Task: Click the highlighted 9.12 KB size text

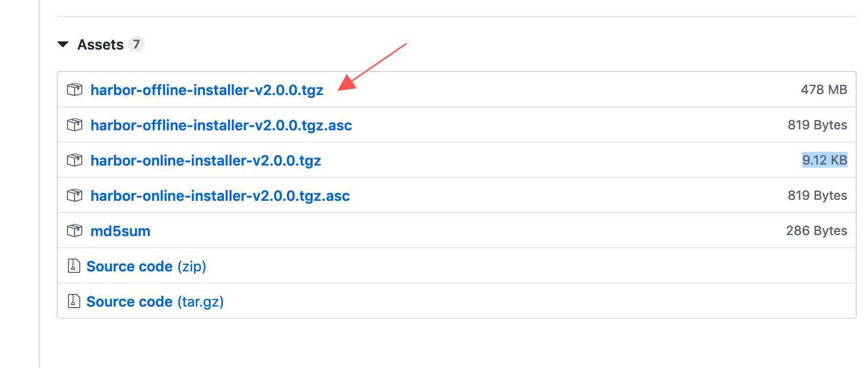Action: pyautogui.click(x=825, y=160)
